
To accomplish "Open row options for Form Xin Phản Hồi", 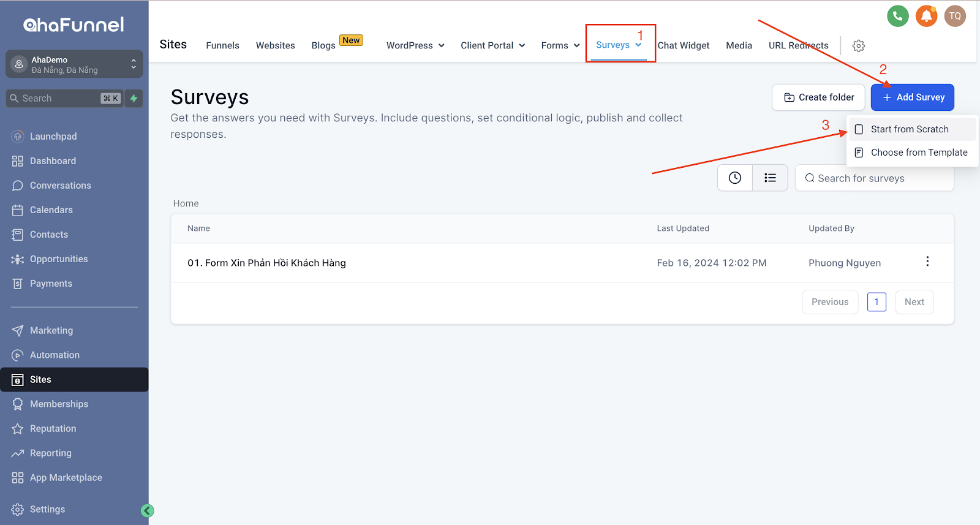I will [x=927, y=262].
